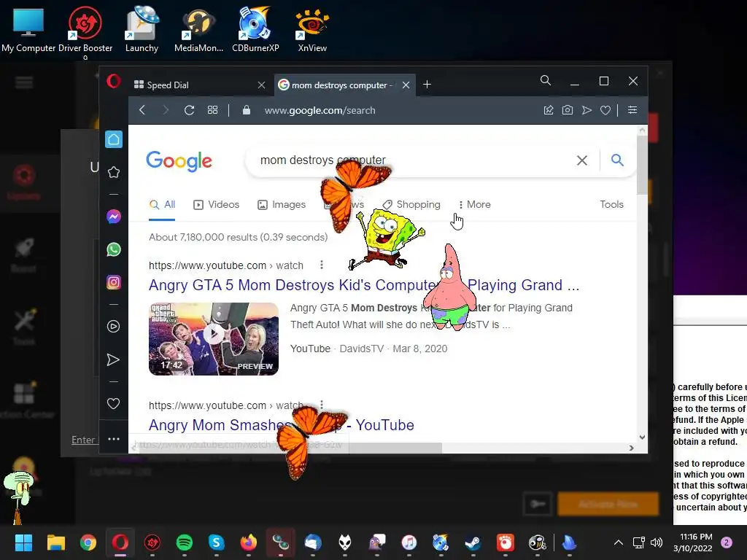The width and height of the screenshot is (747, 560).
Task: Open the Opera menu logo
Action: point(113,81)
